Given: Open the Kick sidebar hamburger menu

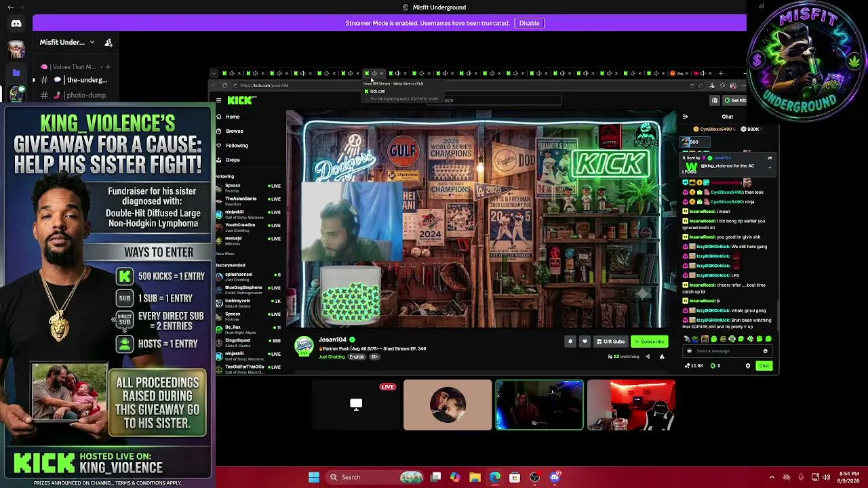Looking at the screenshot, I should [x=218, y=100].
